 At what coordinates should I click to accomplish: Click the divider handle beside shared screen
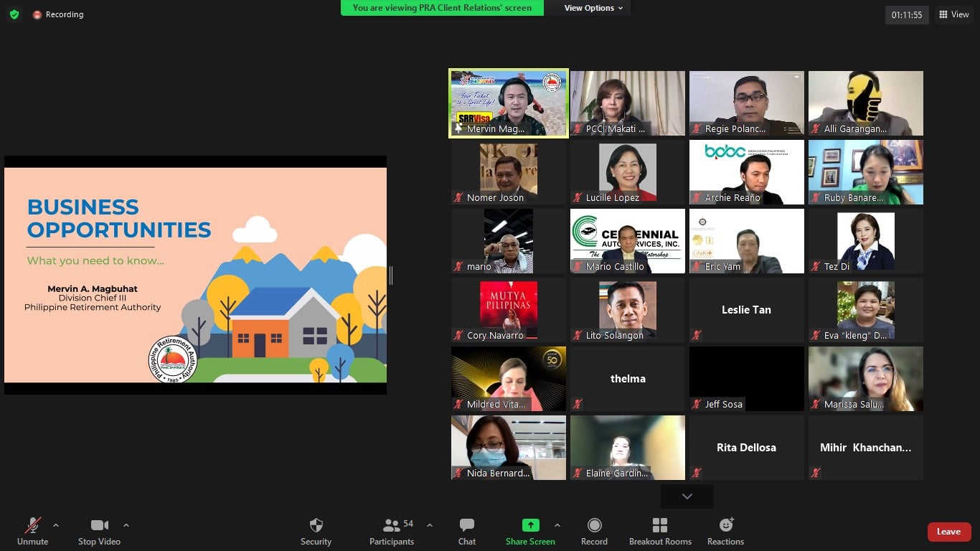coord(391,275)
